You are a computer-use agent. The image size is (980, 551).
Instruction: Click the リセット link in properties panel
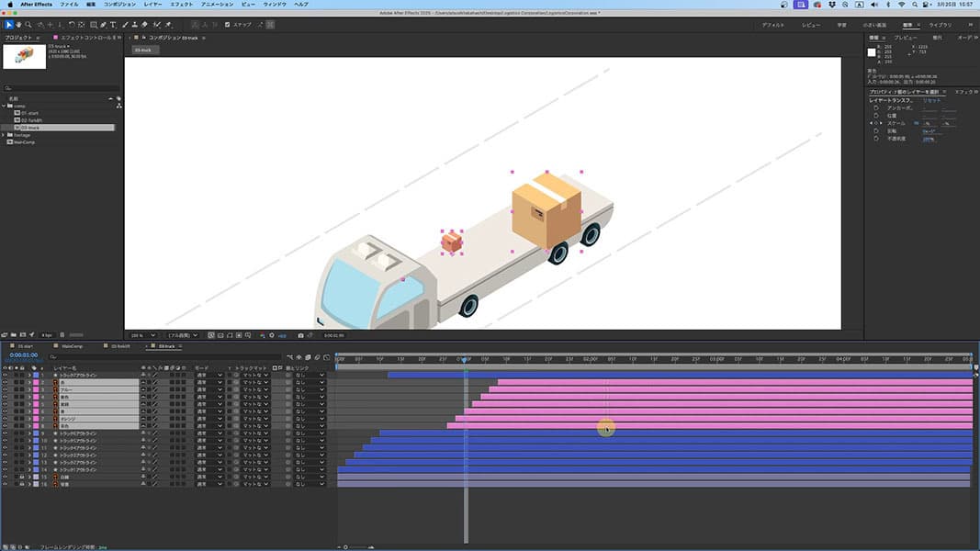[932, 100]
